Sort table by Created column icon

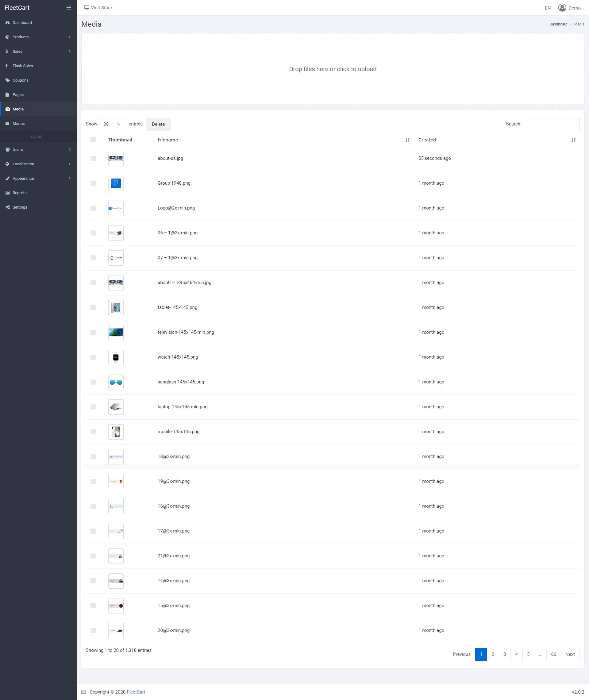click(573, 140)
